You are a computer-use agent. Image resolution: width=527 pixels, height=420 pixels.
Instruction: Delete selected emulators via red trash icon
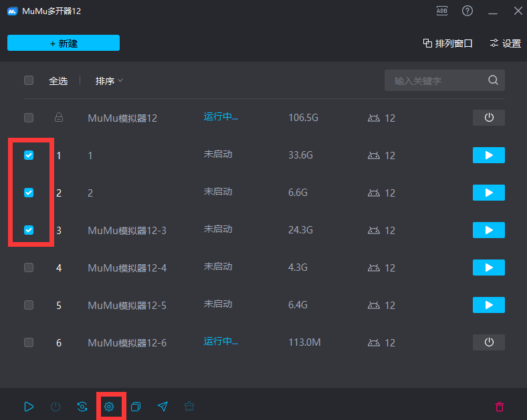click(500, 407)
